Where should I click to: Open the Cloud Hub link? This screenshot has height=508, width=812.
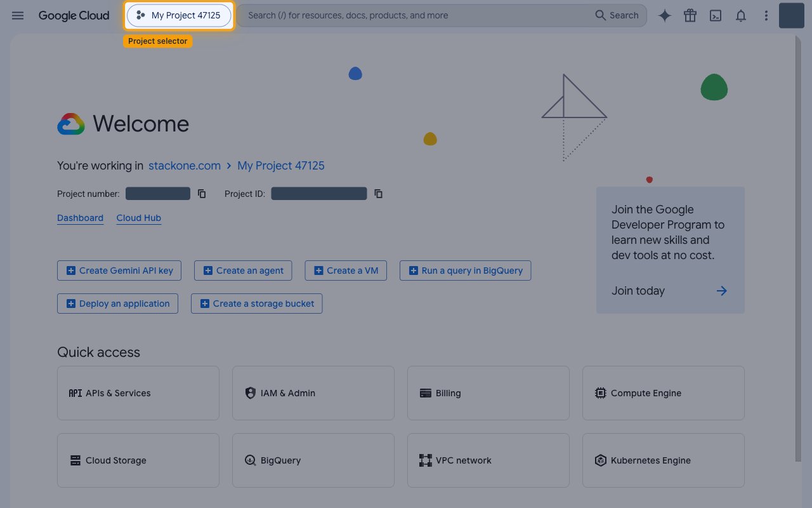point(139,218)
